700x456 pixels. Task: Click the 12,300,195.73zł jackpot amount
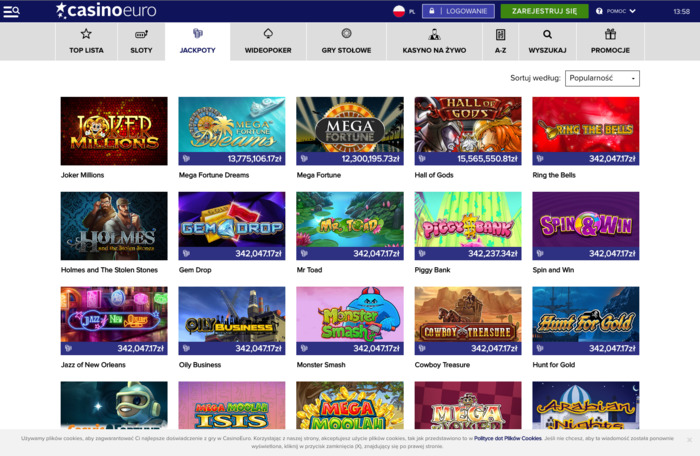click(371, 159)
